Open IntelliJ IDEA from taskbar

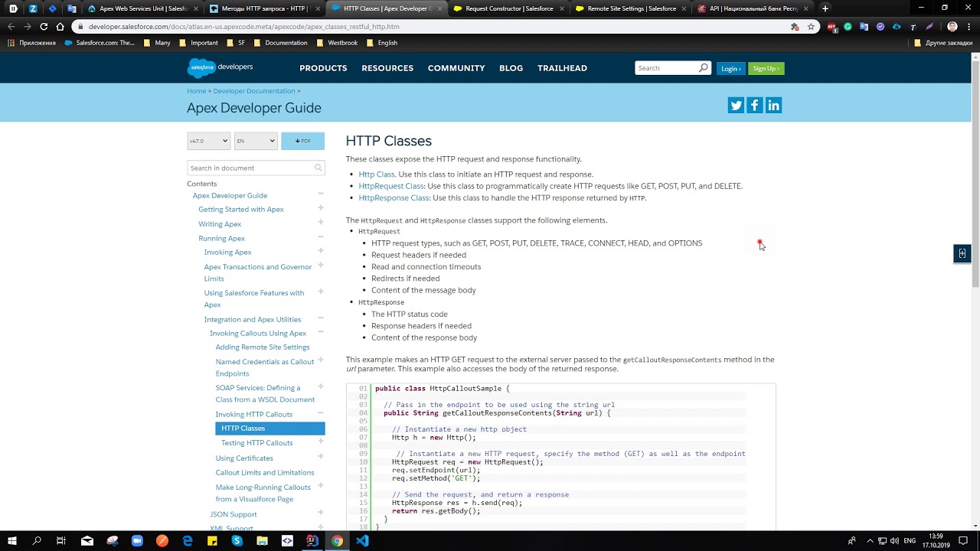tap(312, 540)
